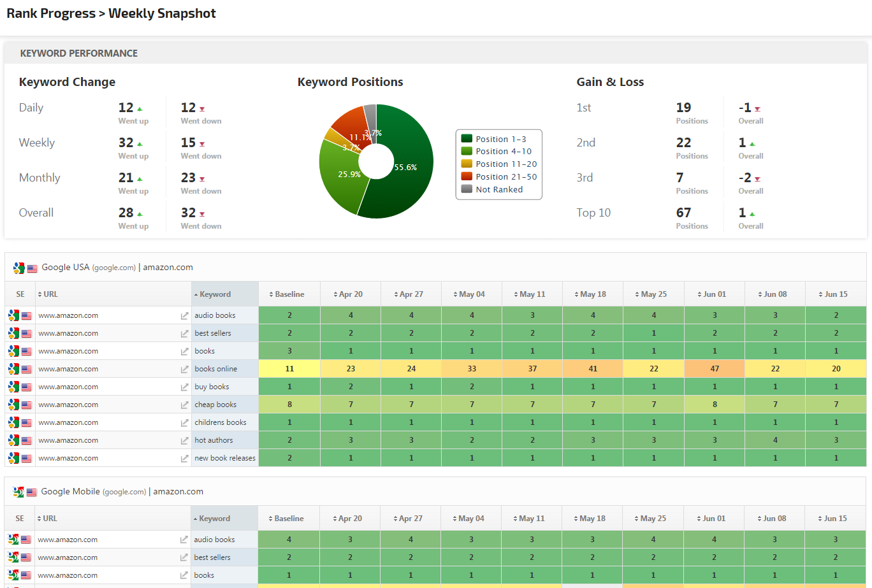The image size is (872, 588).
Task: Click red down arrow beside Monthly 23
Action: [x=202, y=179]
